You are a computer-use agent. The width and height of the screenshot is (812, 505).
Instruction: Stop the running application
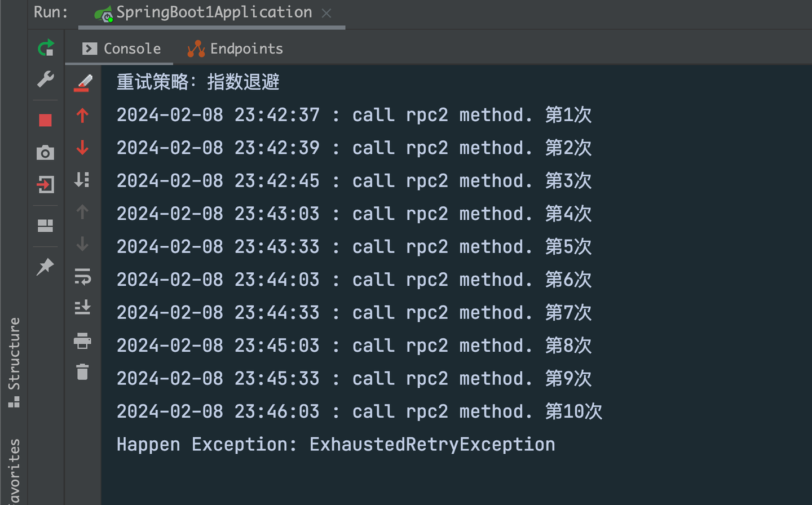[x=46, y=120]
